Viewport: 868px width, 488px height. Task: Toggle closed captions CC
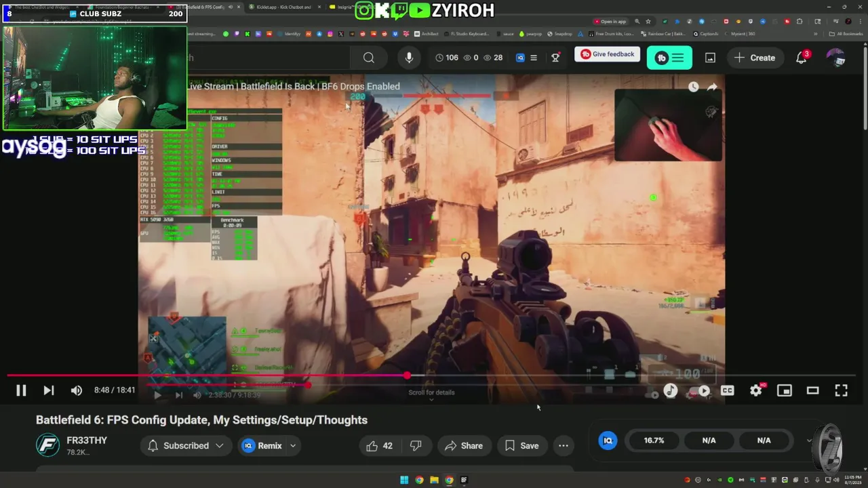pos(728,390)
